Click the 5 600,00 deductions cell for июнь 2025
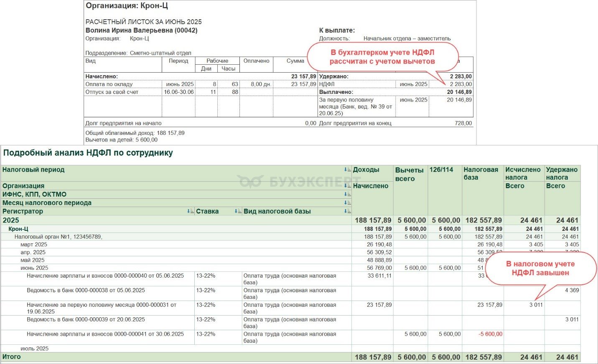Screen dimensions: 598x364 415,268
